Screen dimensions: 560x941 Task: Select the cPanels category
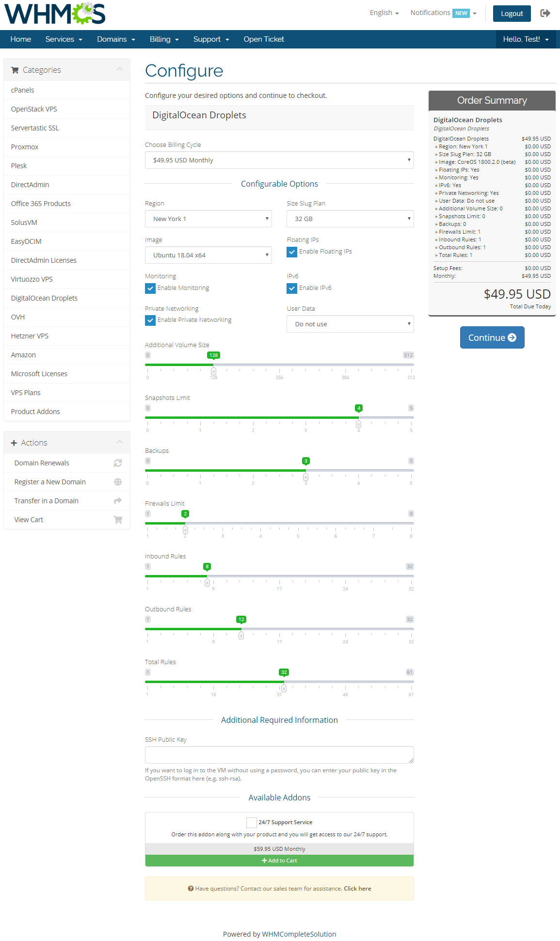point(67,90)
